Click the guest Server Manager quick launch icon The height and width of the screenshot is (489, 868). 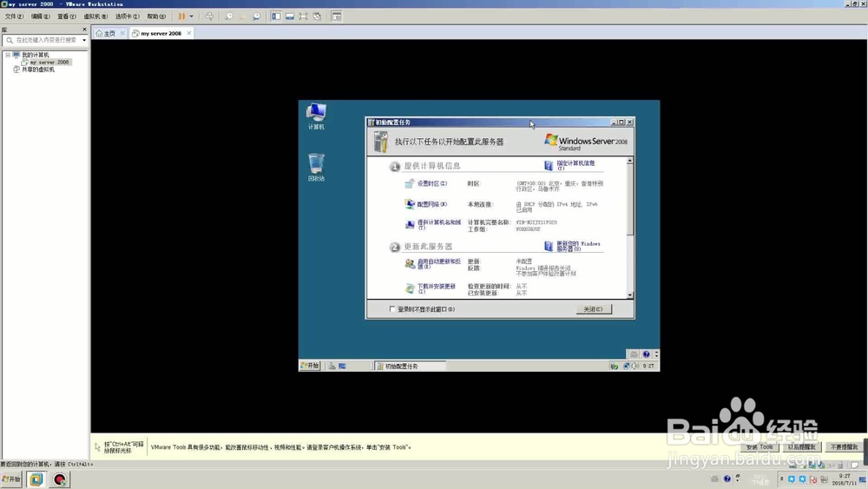[x=332, y=366]
